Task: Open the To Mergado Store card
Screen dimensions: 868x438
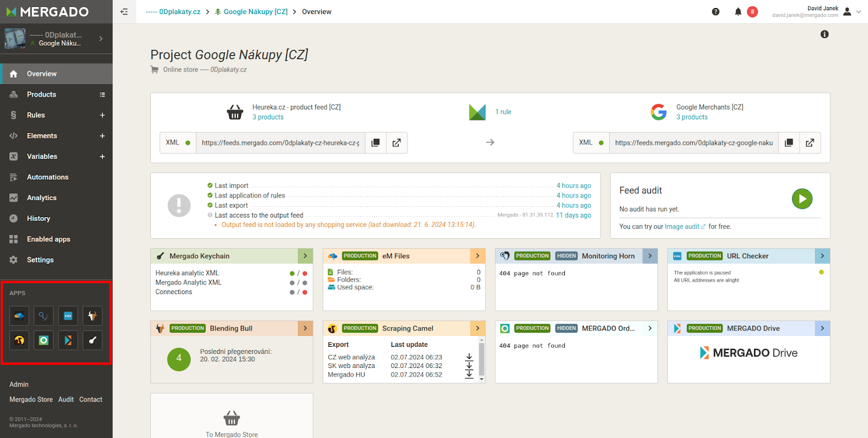Action: tap(232, 416)
